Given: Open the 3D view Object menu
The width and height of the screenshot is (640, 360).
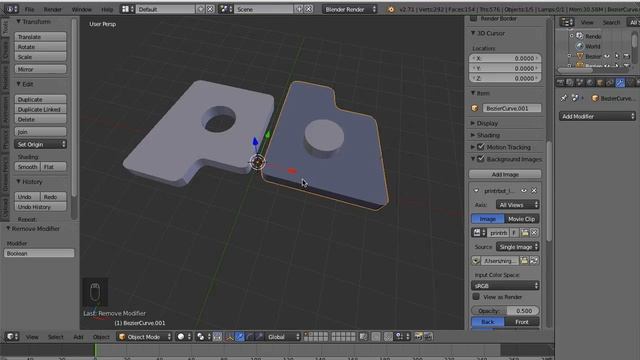Looking at the screenshot, I should (101, 337).
